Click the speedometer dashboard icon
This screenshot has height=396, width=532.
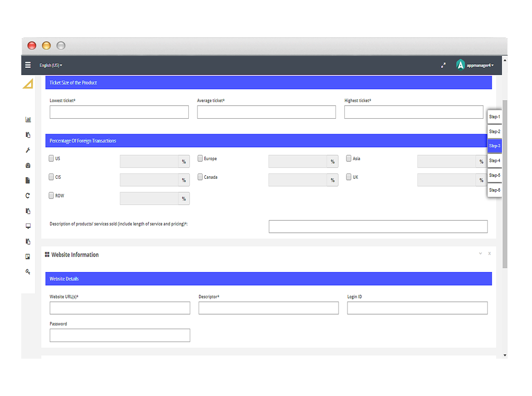[27, 165]
